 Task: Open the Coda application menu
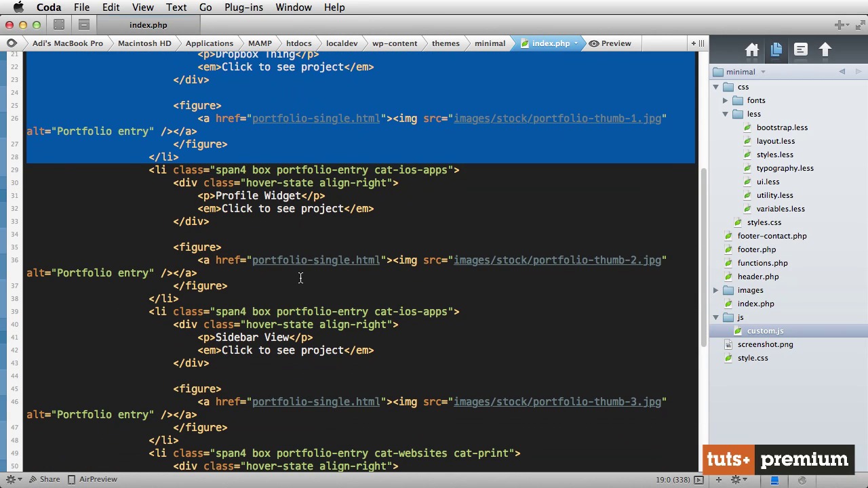coord(49,7)
